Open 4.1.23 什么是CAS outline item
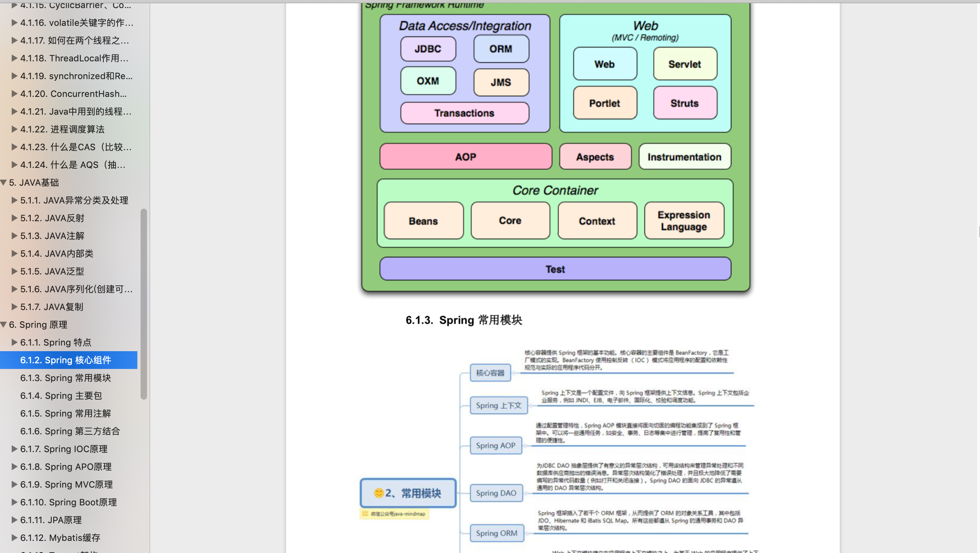This screenshot has width=980, height=553. (76, 147)
